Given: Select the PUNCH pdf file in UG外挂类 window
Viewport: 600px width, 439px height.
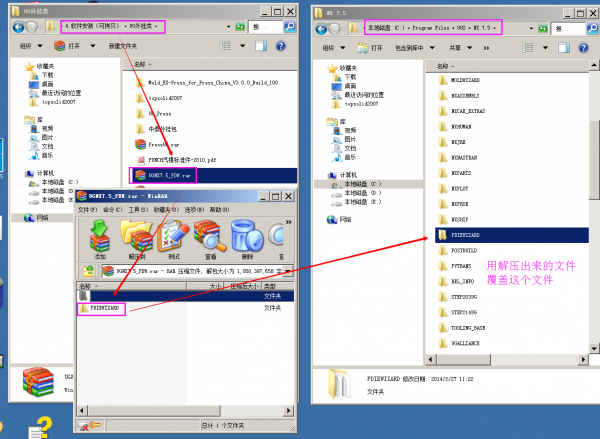Looking at the screenshot, I should (x=182, y=160).
